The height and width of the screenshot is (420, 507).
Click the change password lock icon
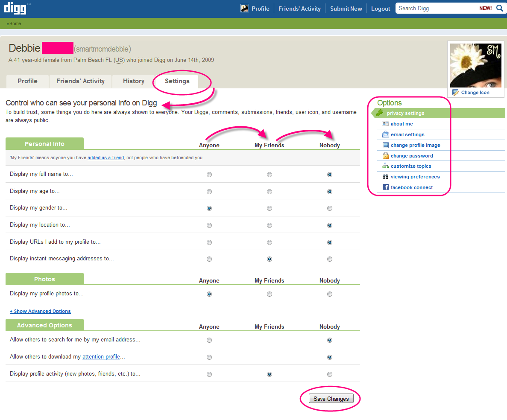pyautogui.click(x=385, y=156)
